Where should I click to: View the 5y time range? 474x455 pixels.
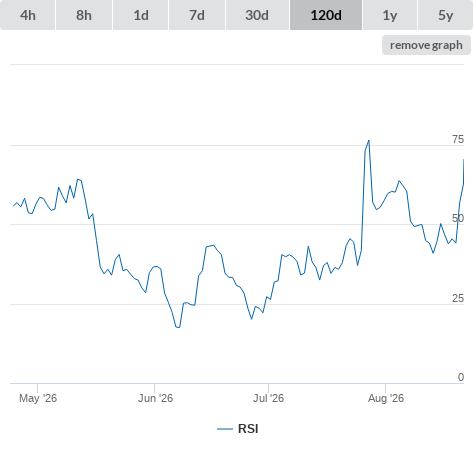(446, 15)
